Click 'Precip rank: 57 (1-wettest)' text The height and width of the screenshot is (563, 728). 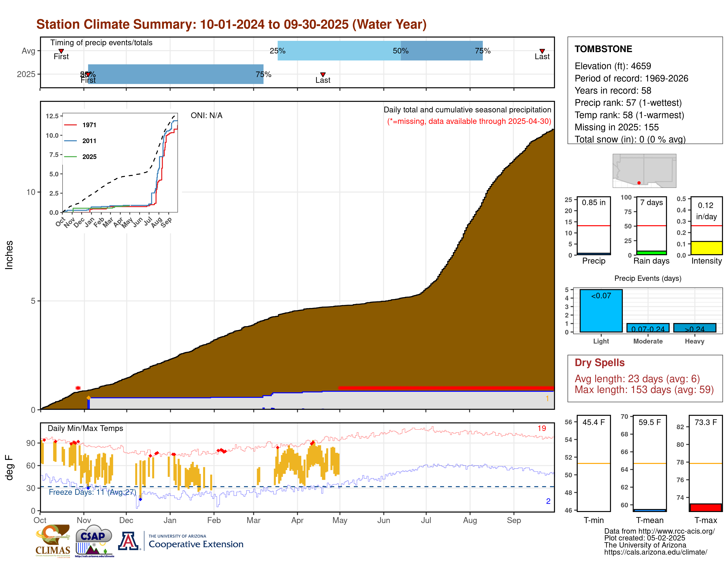pos(628,103)
